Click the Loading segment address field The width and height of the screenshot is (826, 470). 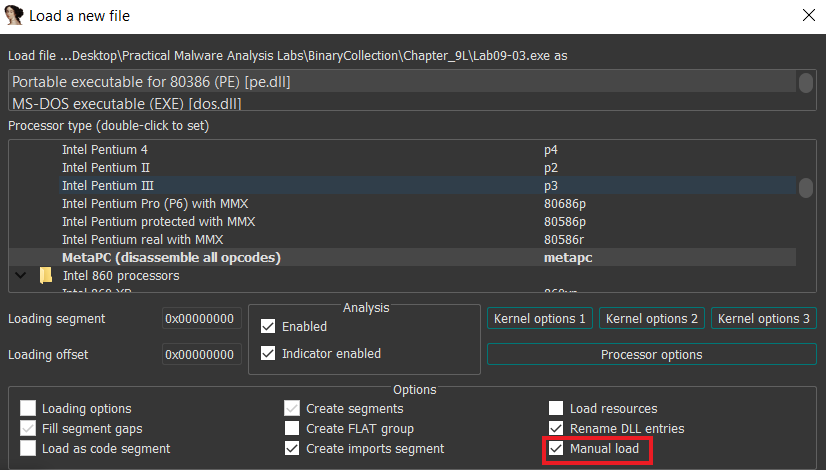(201, 319)
